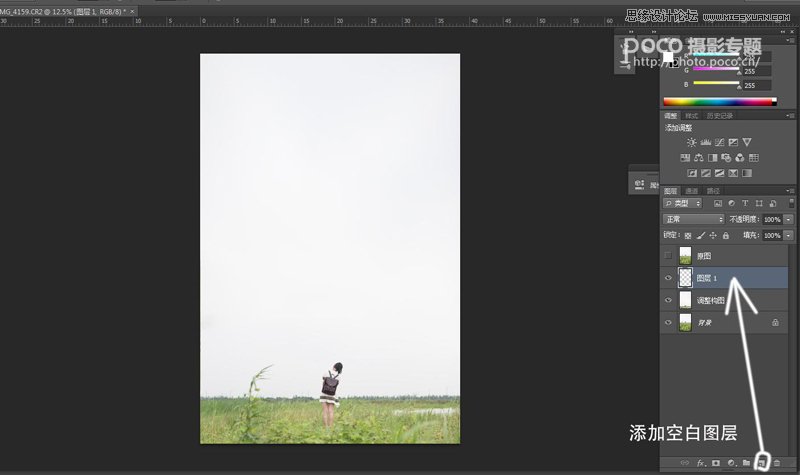Add an Exposure adjustment
The image size is (800, 475).
733,142
